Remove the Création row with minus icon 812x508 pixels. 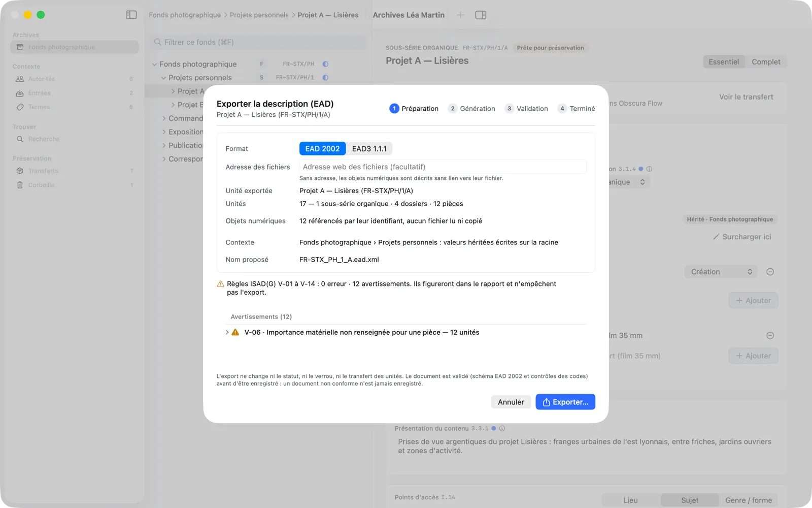(770, 272)
